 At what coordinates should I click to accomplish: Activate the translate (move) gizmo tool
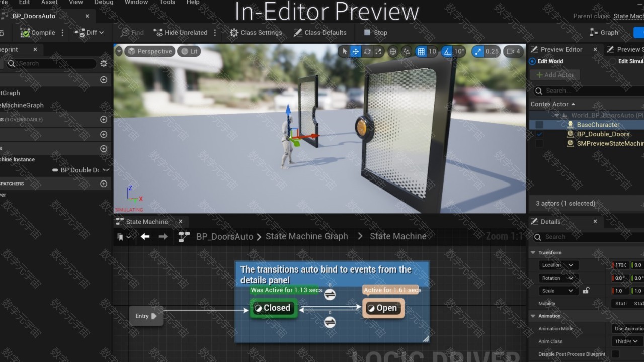click(x=356, y=51)
